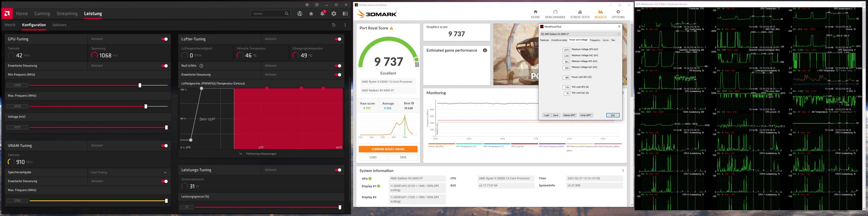Select the Fan tab in MorePowerTool
The width and height of the screenshot is (868, 216).
coord(613,40)
